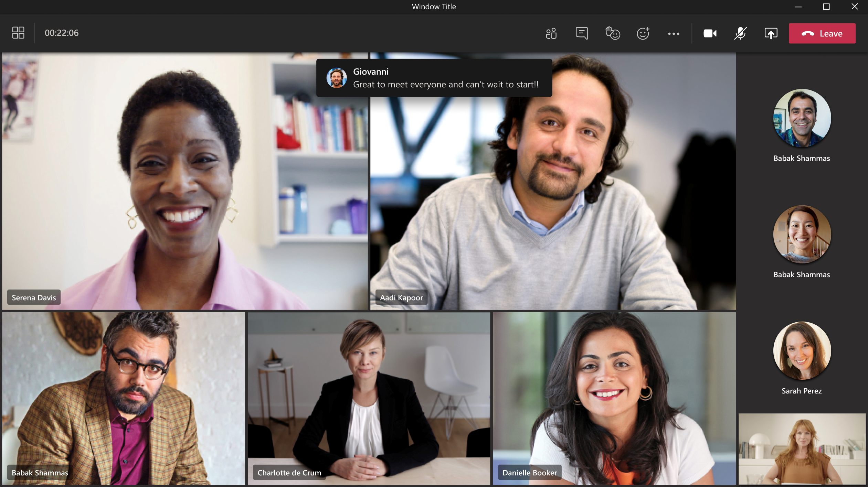Unmute your microphone
The width and height of the screenshot is (868, 487).
click(740, 33)
